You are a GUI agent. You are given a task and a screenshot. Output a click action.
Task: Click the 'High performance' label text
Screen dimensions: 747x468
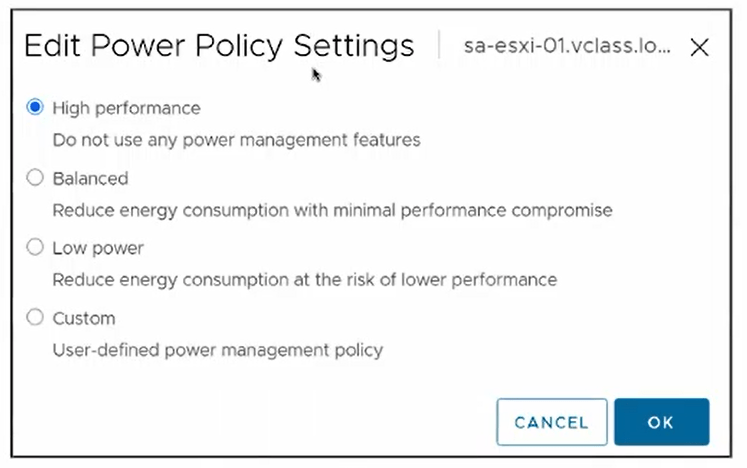click(x=126, y=108)
